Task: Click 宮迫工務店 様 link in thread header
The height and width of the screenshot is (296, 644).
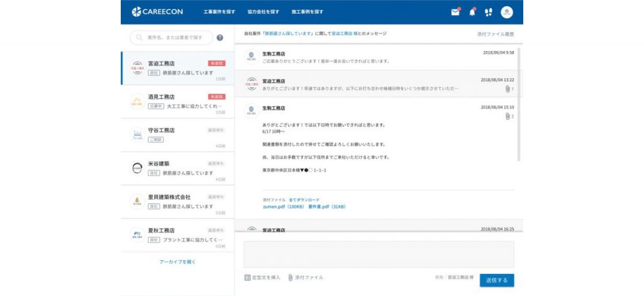Action: pos(344,33)
